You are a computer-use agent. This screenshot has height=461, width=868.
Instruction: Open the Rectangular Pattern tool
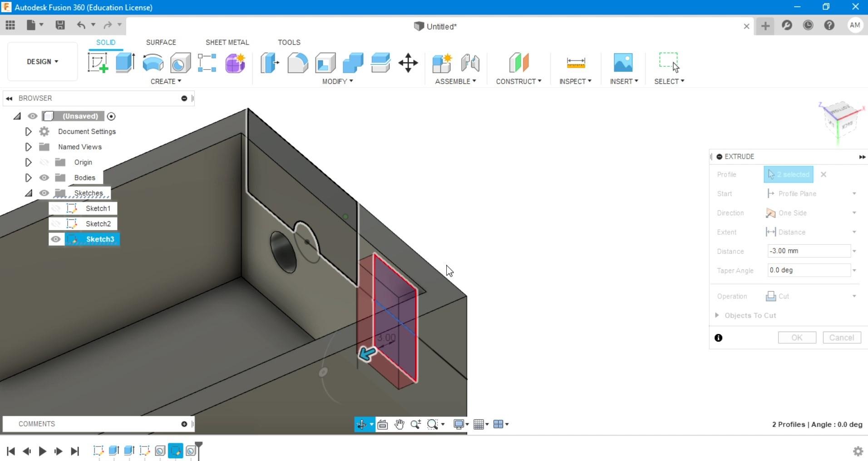(207, 63)
